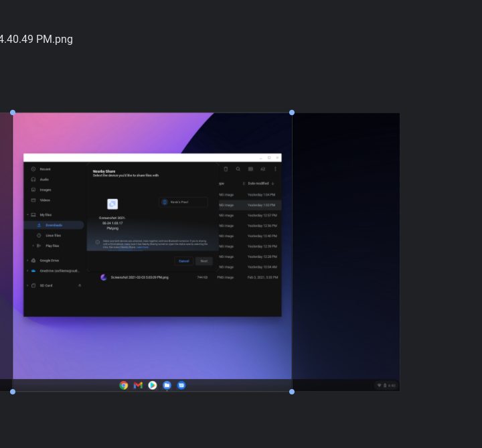Open Play Store from the shelf
This screenshot has width=482, height=448.
153,385
